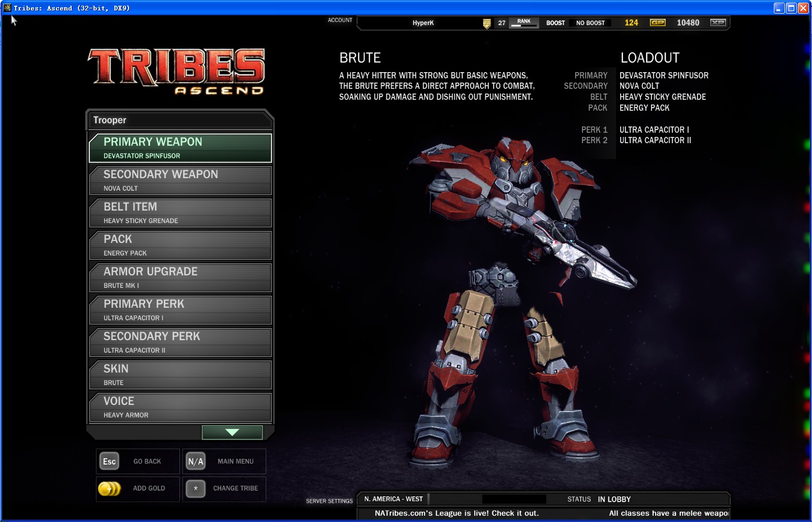812x522 pixels.
Task: Click the 124 gold amount
Action: click(x=631, y=22)
